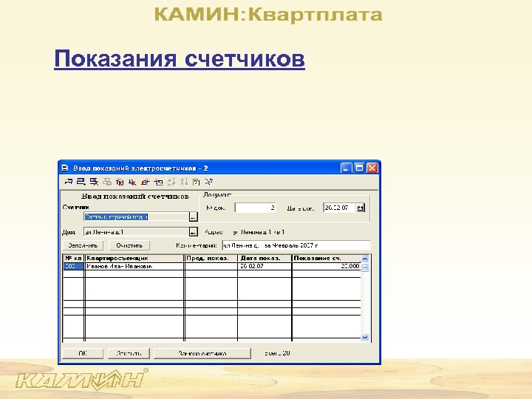Maximize the Ввод показаний электросчетчиков window
Viewport: 532px width, 399px height.
pos(359,168)
